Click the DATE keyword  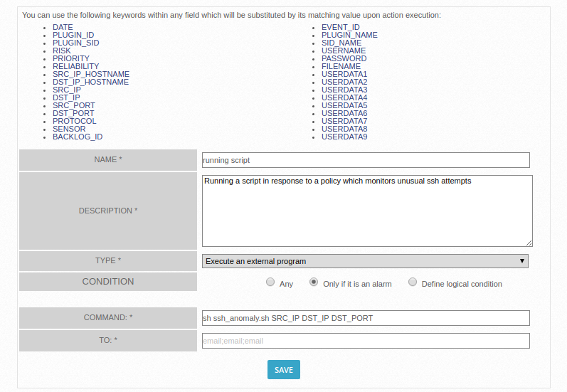click(63, 27)
